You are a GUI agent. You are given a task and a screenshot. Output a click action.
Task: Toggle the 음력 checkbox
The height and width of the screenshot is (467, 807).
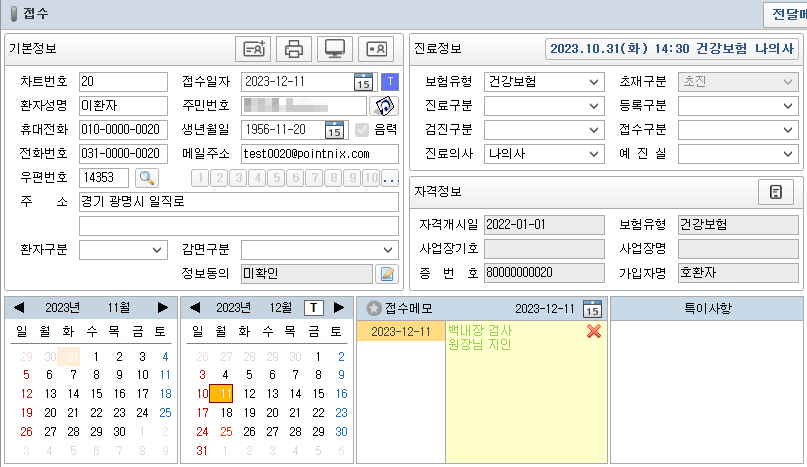click(x=362, y=130)
